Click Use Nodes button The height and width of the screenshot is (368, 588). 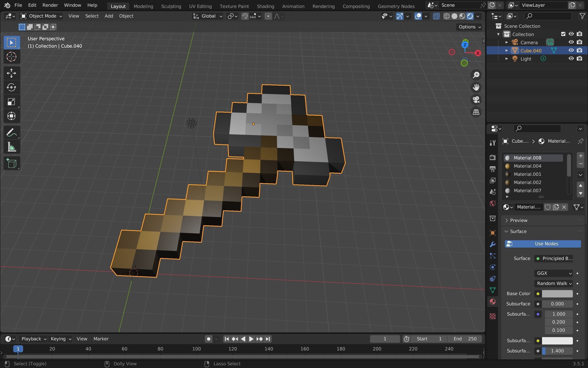(x=543, y=244)
